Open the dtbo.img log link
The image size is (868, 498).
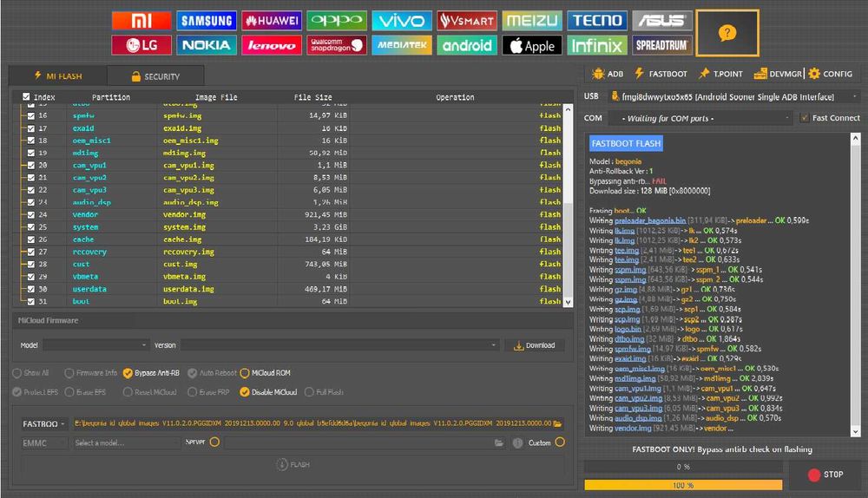(629, 338)
